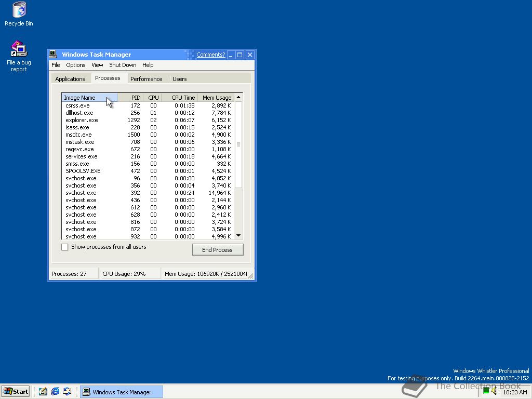Select the mstask.exe process row
Viewport: 532px width, 399px height.
point(148,142)
